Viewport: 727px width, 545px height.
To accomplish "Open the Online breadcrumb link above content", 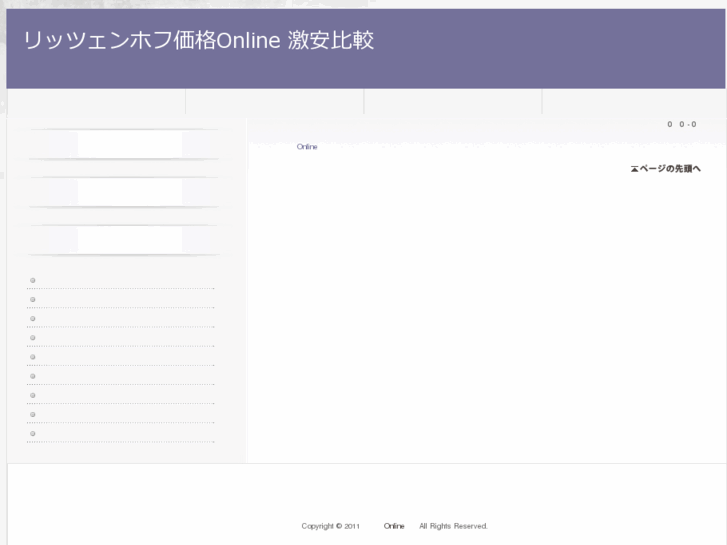I will (306, 147).
